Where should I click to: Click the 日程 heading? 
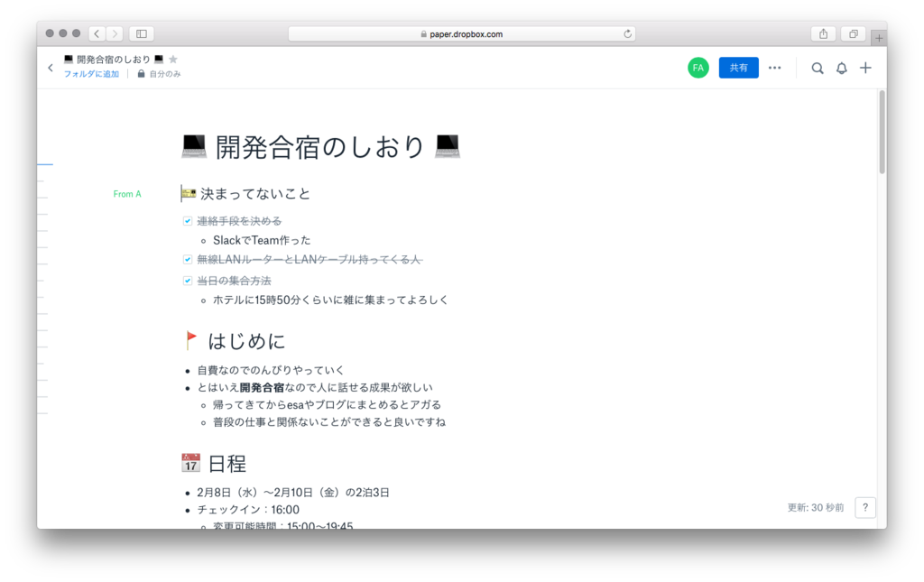pyautogui.click(x=226, y=464)
